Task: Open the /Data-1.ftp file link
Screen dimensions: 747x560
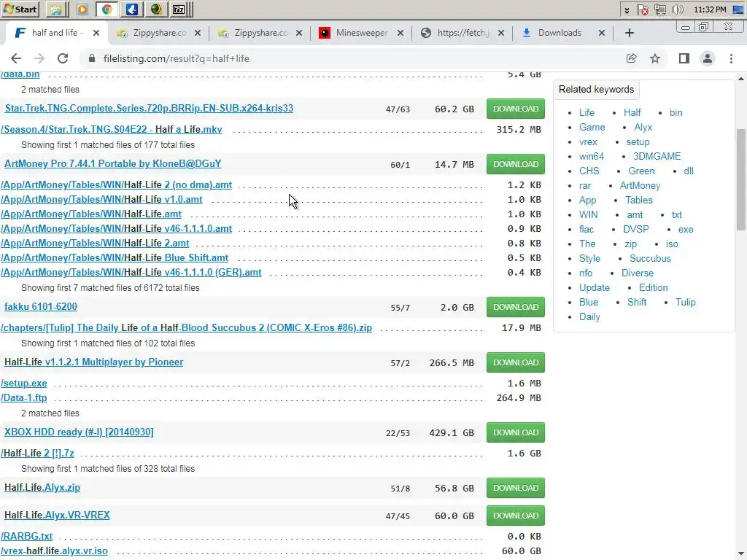Action: click(x=24, y=397)
